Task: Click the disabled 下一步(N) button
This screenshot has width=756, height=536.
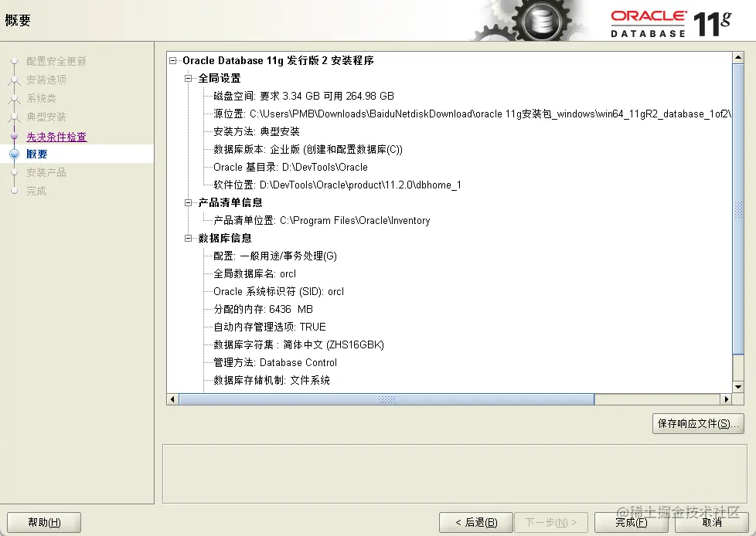Action: point(550,523)
